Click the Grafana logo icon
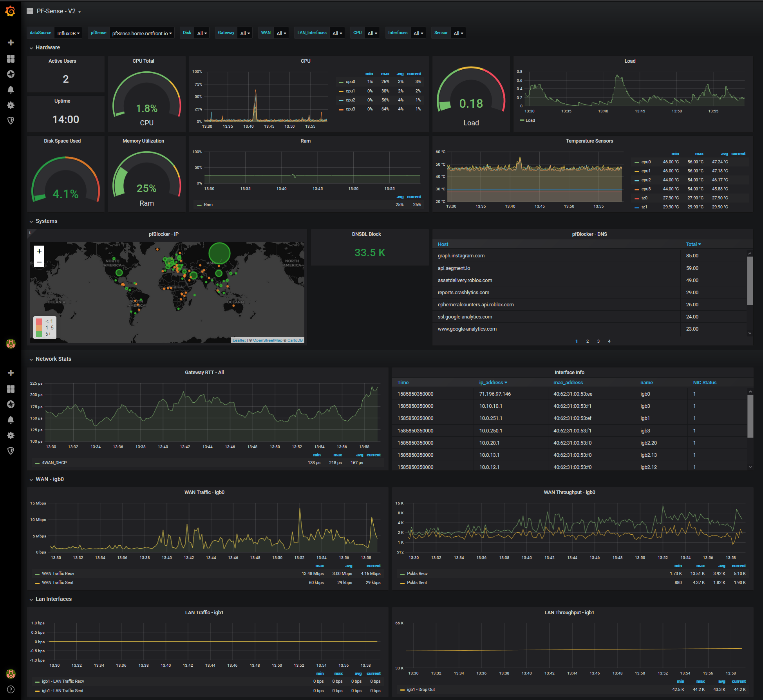The image size is (763, 700). tap(11, 11)
